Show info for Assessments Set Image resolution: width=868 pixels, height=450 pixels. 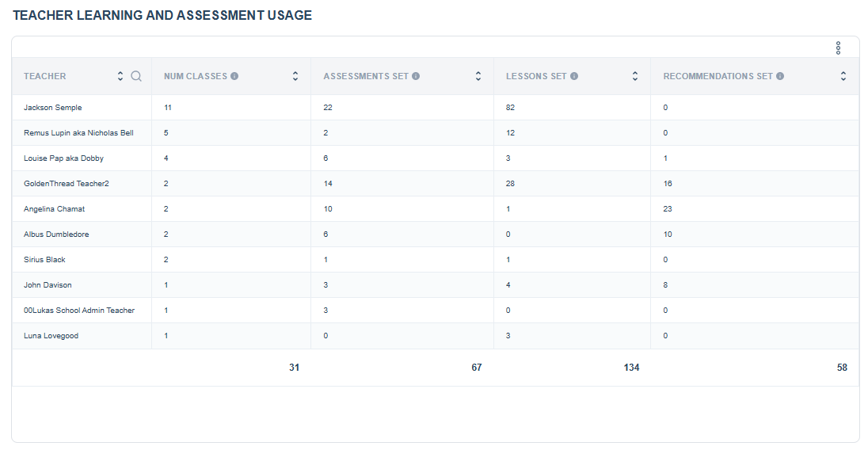(416, 76)
